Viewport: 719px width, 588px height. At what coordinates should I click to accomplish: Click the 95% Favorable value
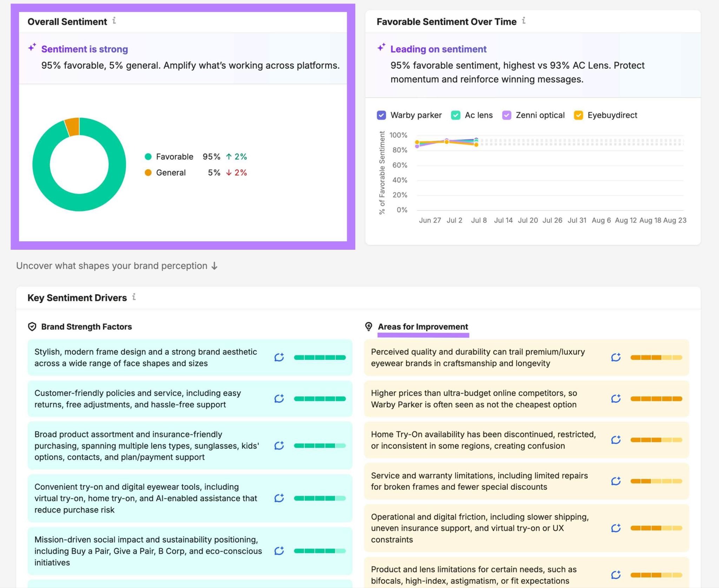tap(211, 157)
